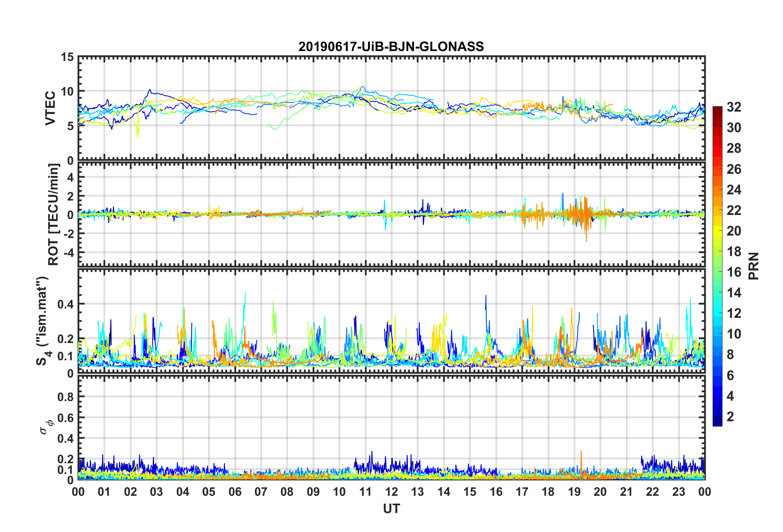Screen dimensions: 783x532
Task: Select the "18" label on the PRN colorbar
Action: [x=734, y=251]
